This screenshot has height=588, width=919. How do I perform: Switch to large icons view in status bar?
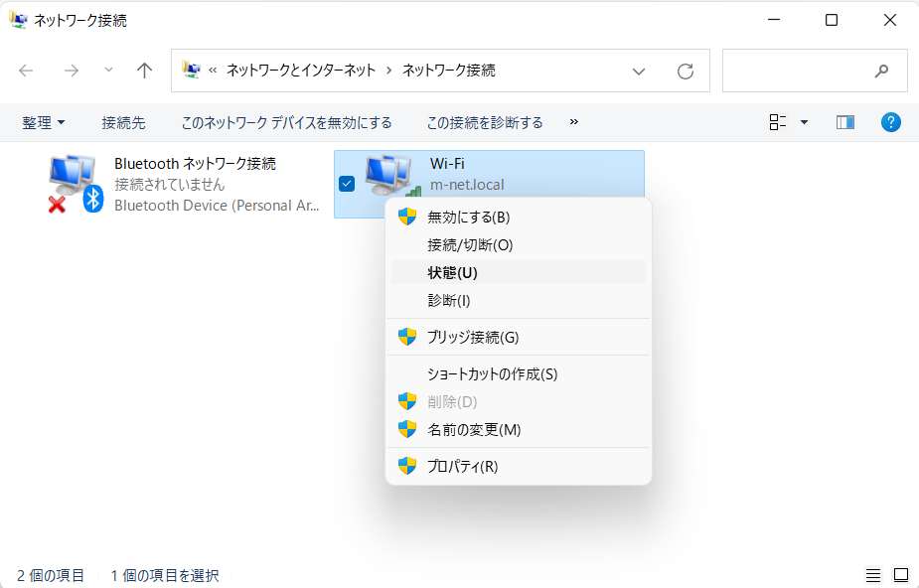[901, 575]
